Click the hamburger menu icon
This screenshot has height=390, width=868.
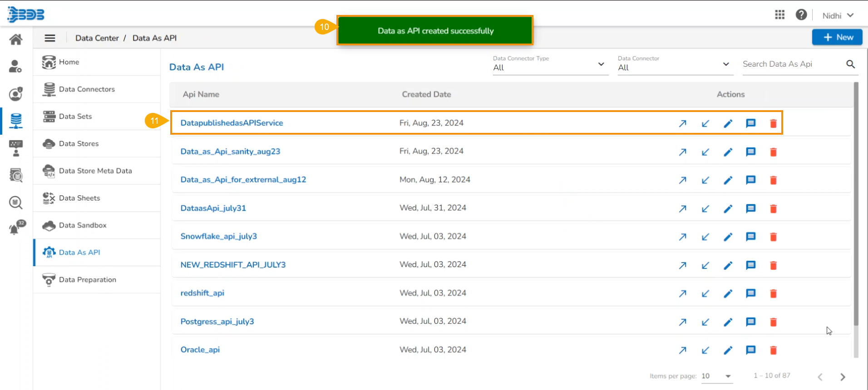coord(50,38)
